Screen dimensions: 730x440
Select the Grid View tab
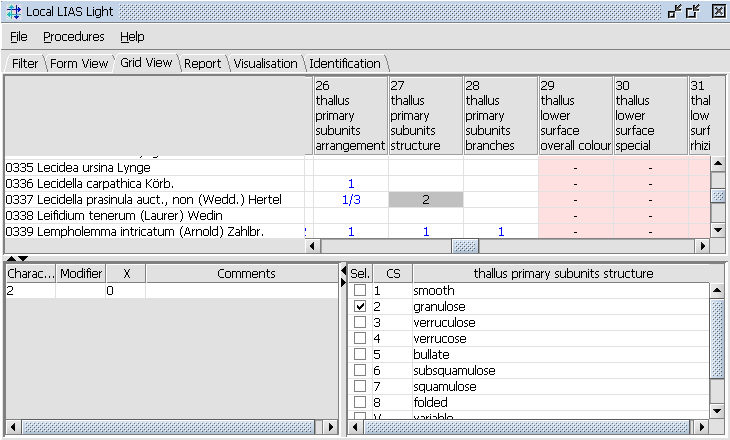coord(146,63)
